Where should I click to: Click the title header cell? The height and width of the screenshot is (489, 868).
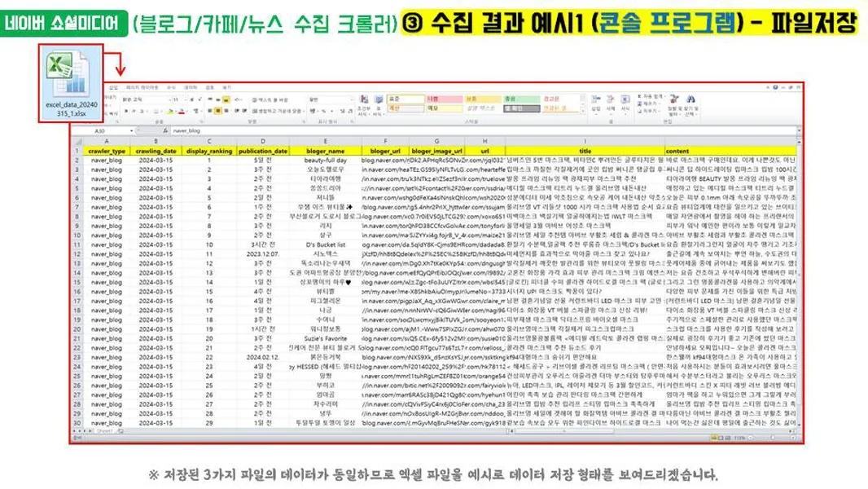point(585,151)
